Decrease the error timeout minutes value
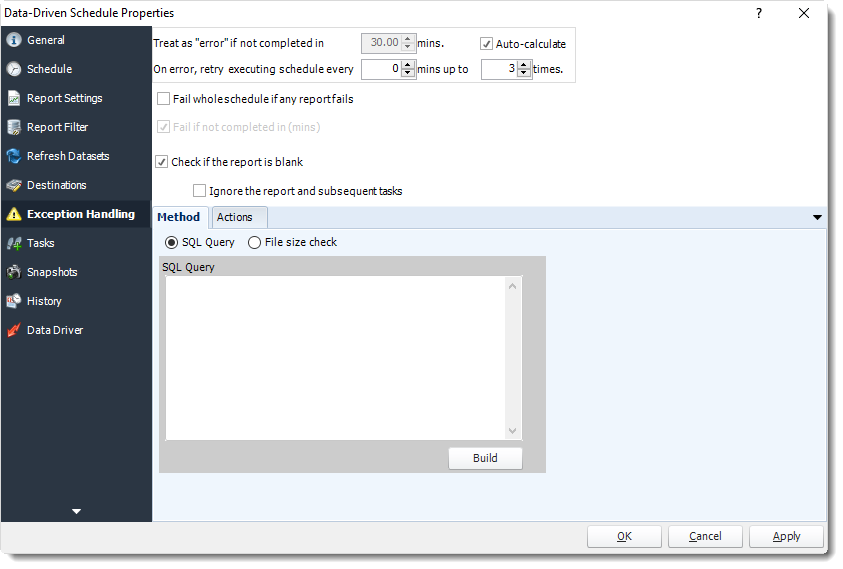Image resolution: width=843 pixels, height=569 pixels. (x=408, y=47)
